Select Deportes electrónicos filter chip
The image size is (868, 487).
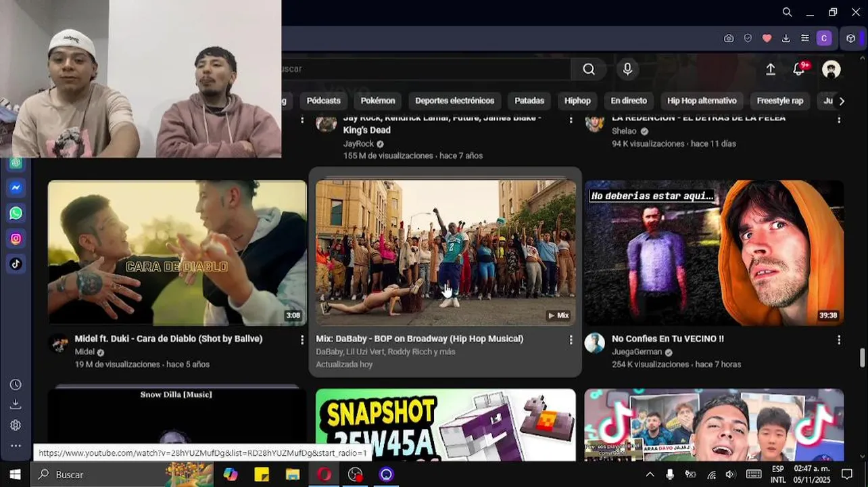454,101
